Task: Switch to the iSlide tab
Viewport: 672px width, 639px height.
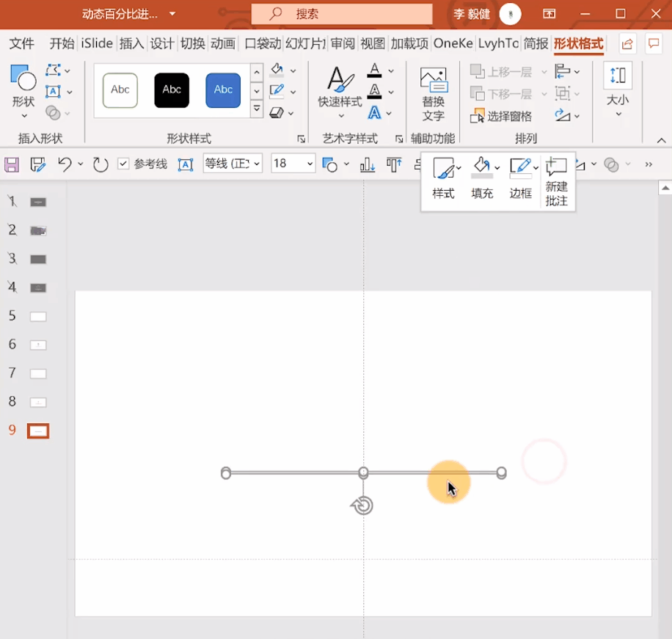Action: point(97,44)
